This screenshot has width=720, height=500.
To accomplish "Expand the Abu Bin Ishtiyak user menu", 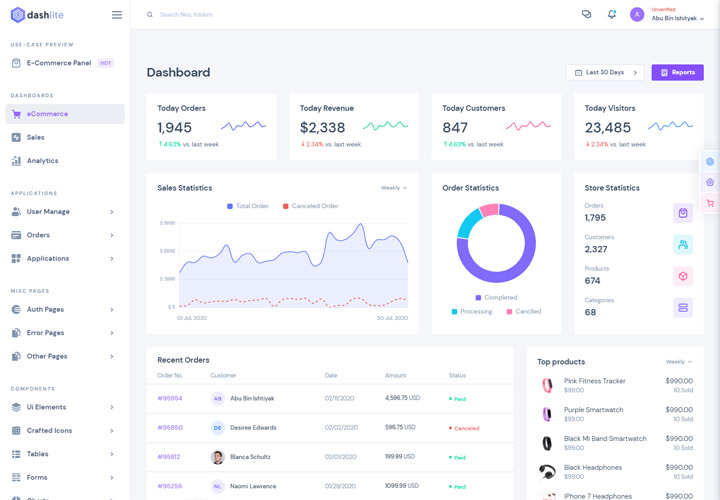I will 673,15.
